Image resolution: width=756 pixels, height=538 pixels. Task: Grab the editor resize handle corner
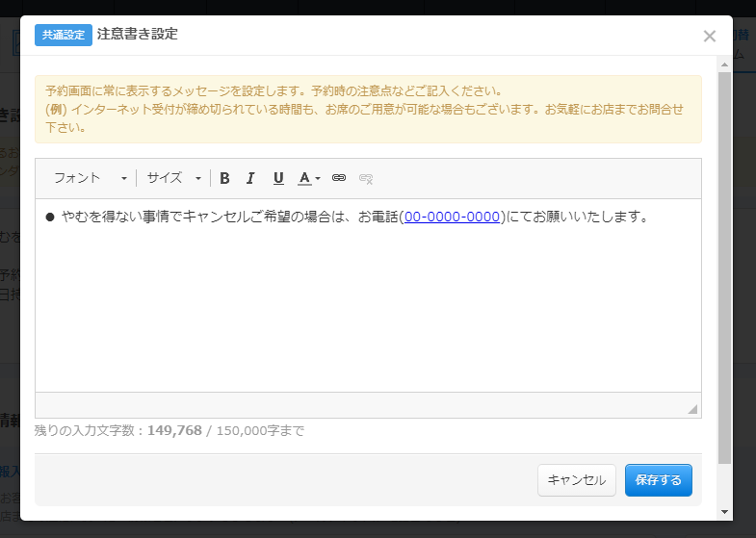coord(692,409)
